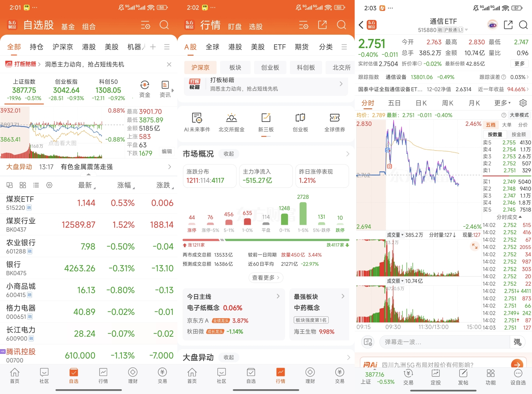Sort watchlist by 最新 column
The image size is (532, 394).
[x=86, y=185]
